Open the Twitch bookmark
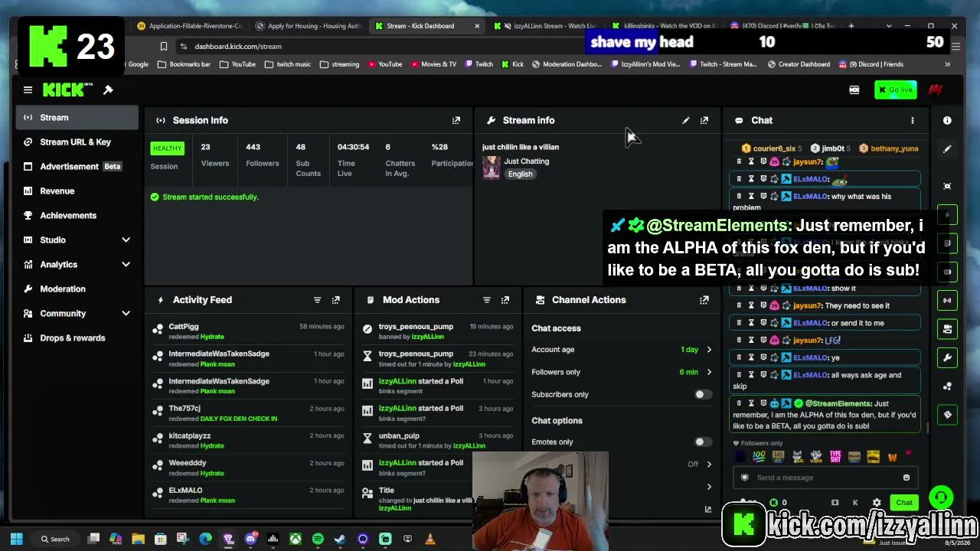Image resolution: width=980 pixels, height=551 pixels. click(x=479, y=64)
